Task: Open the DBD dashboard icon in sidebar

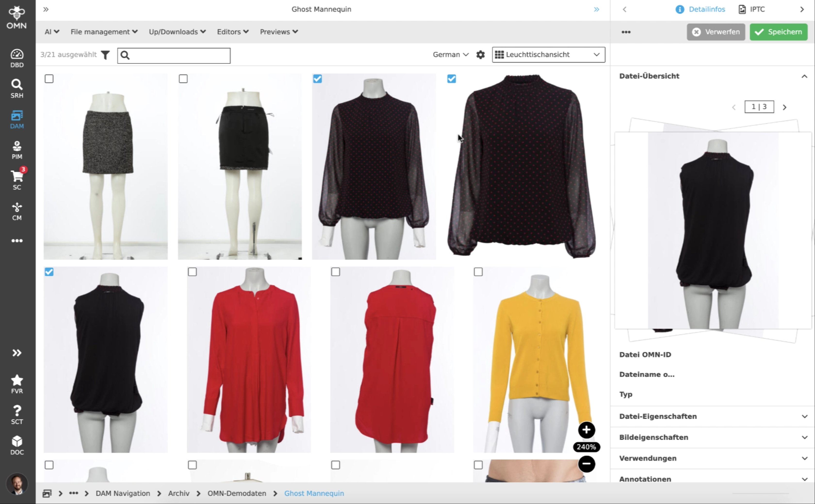Action: [x=17, y=58]
